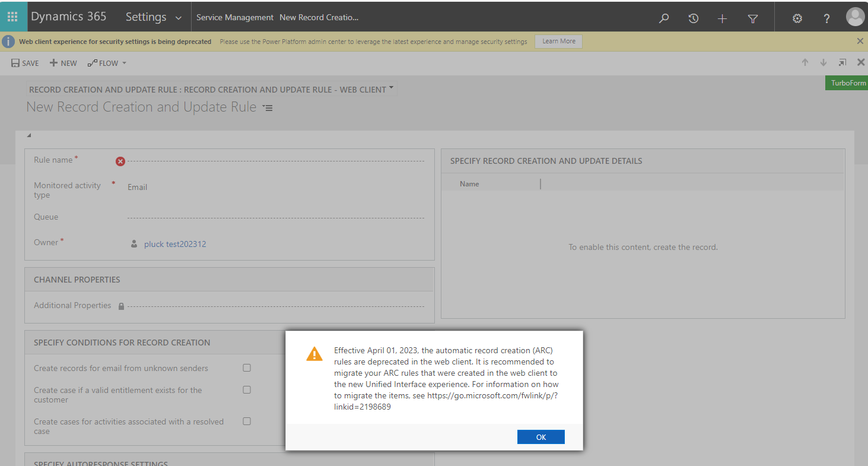This screenshot has width=868, height=466.
Task: Select the Monitored activity type Email value
Action: click(137, 187)
